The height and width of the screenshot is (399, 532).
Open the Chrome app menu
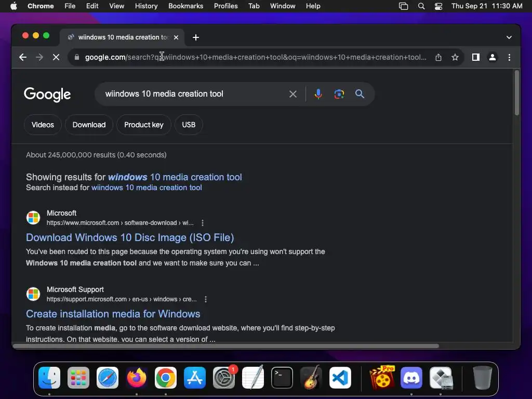point(41,6)
